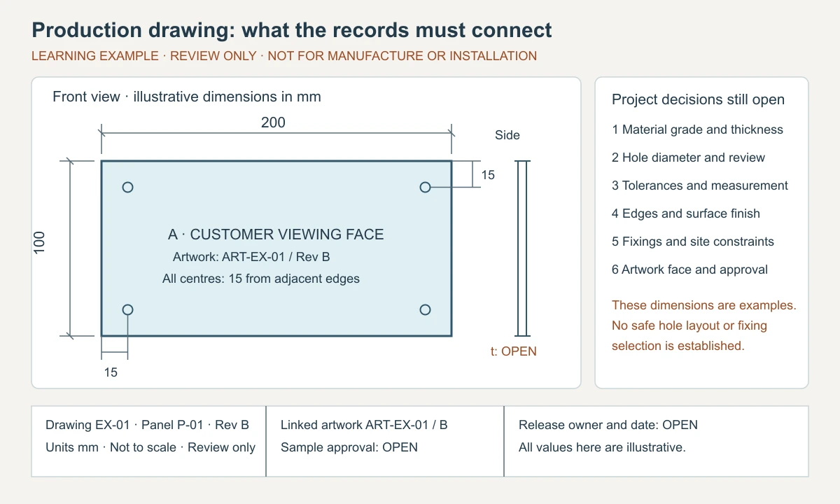The image size is (840, 504).
Task: Select "Sample approval: OPEN" status
Action: (349, 447)
